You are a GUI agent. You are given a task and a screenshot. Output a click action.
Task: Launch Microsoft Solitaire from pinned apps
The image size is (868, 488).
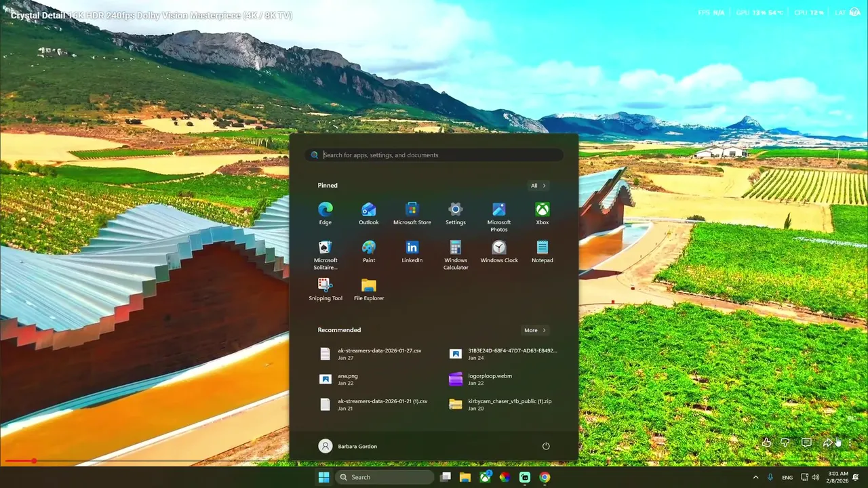click(325, 255)
